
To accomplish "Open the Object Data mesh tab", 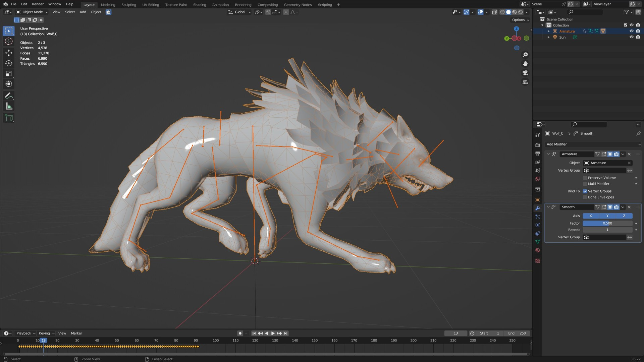I will coord(538,242).
